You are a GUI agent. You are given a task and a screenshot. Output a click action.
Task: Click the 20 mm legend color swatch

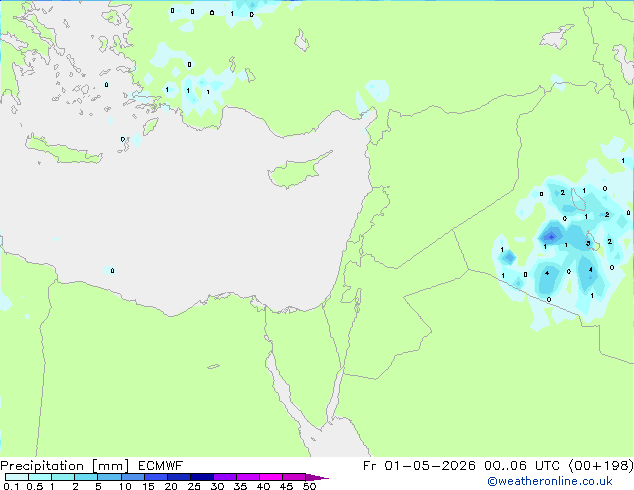click(x=178, y=477)
